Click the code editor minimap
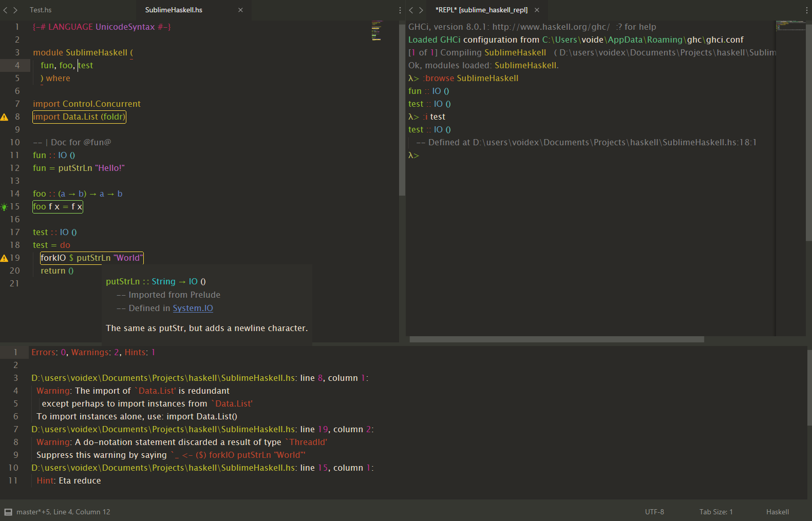 pyautogui.click(x=376, y=31)
